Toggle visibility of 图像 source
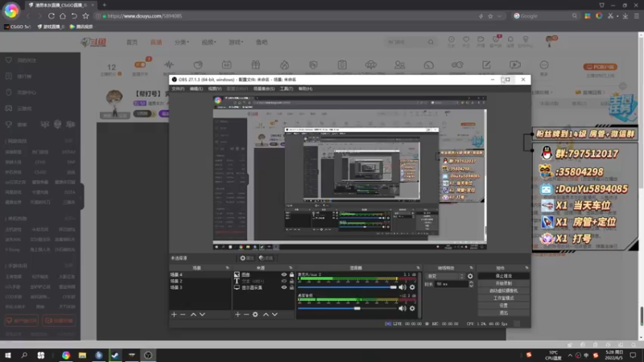 [x=284, y=274]
